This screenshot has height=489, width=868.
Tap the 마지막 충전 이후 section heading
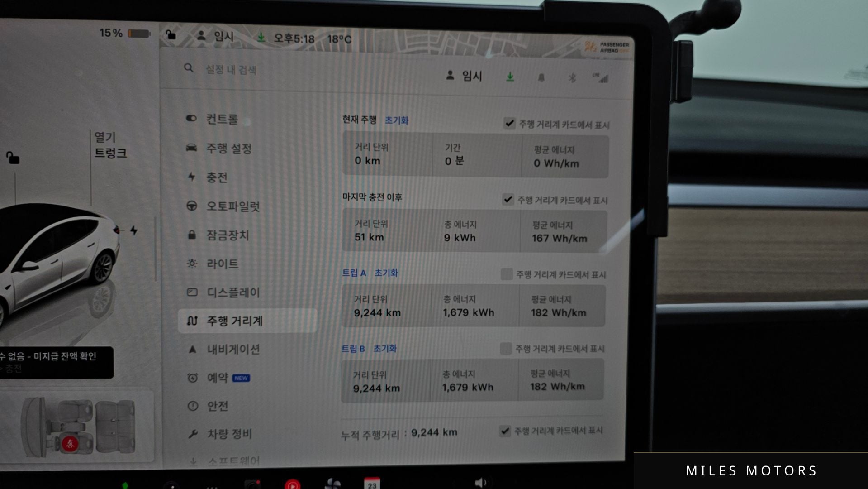pyautogui.click(x=372, y=197)
